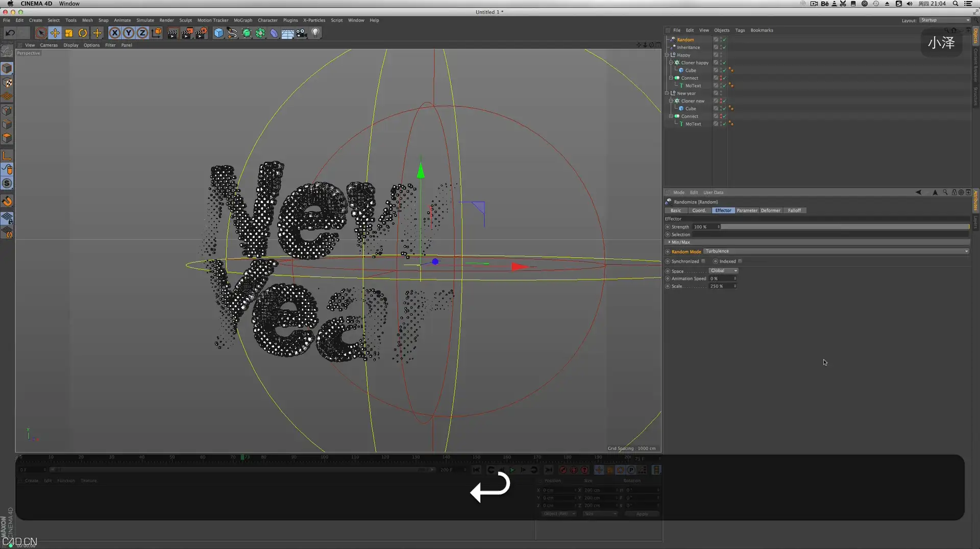Click the Make Editable icon in left palette
Screen dimensions: 980x549
7,51
